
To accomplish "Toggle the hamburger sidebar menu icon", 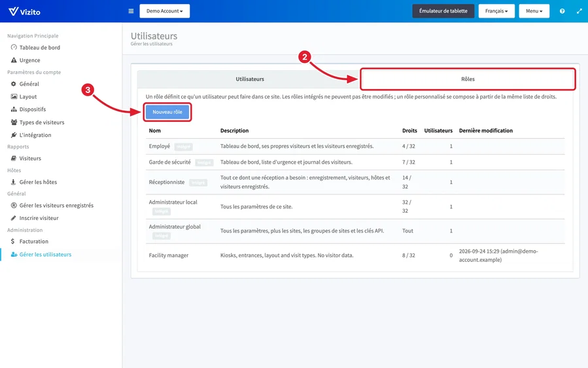I will coord(131,11).
